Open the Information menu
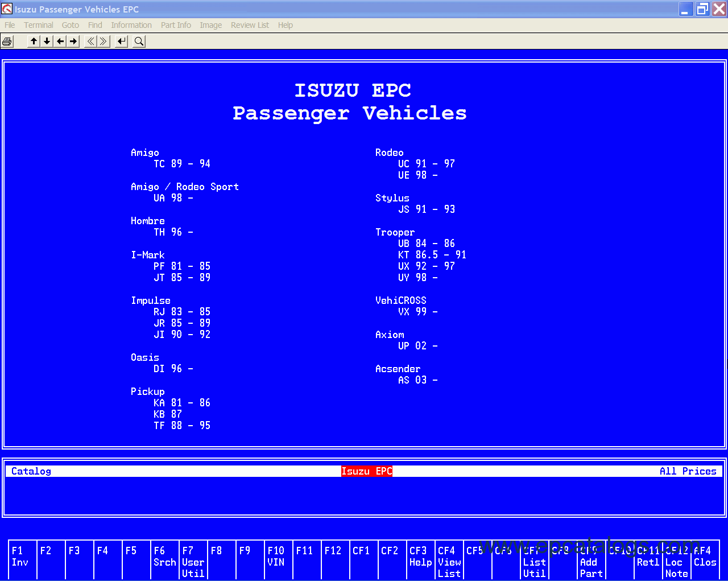This screenshot has width=728, height=581. pos(131,25)
